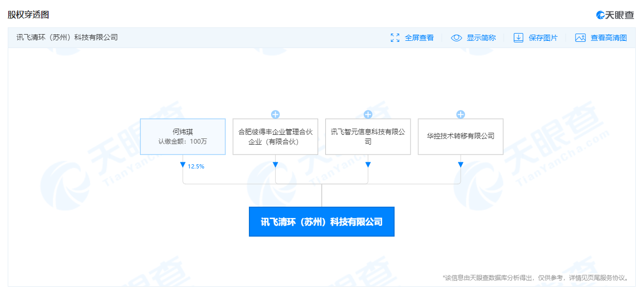Click the 认缴金额：100万 text
Viewport: 644px width, 295px height.
[183, 142]
